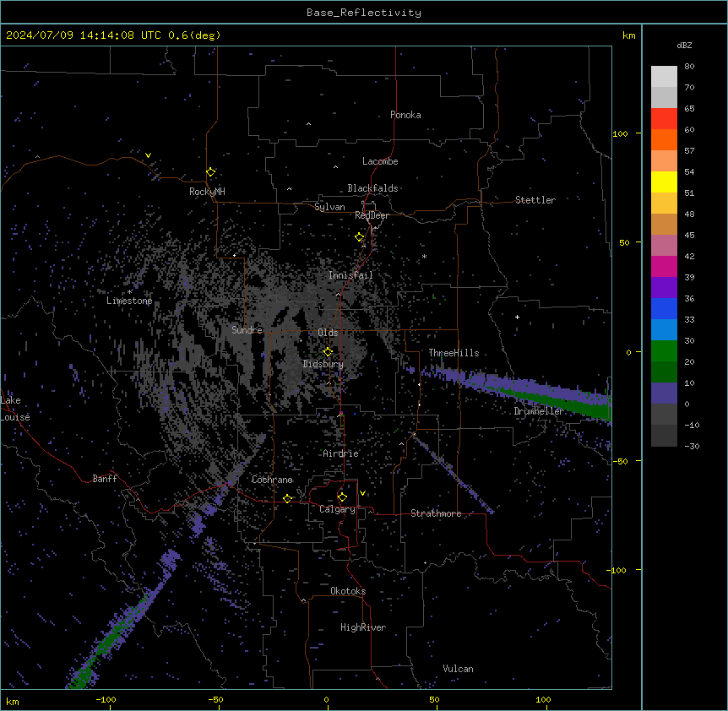The height and width of the screenshot is (711, 728).
Task: Click the RedDeer city label
Action: 372,215
